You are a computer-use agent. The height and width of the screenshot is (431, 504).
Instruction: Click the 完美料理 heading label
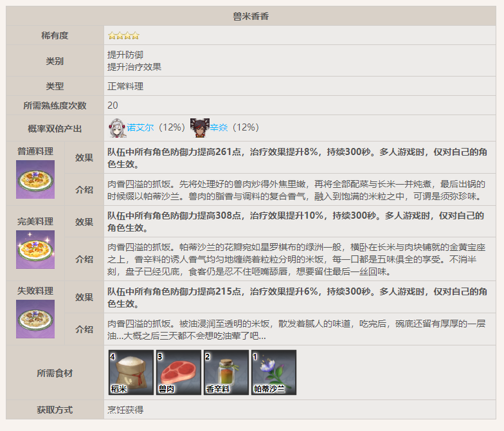(x=35, y=221)
